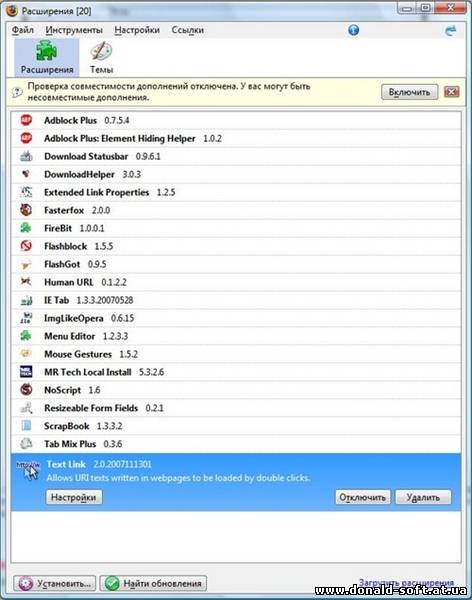Open the Настройки menu
472x600 pixels.
[x=137, y=30]
